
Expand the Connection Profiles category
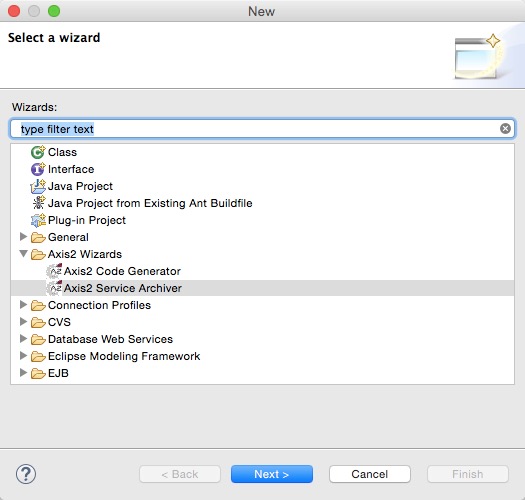[x=23, y=305]
